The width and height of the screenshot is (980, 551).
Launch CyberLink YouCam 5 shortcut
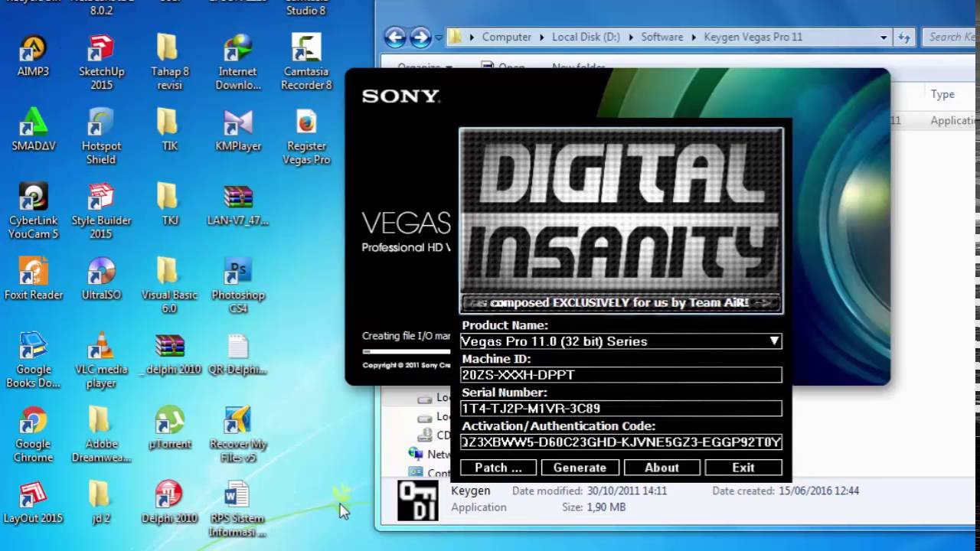(33, 211)
